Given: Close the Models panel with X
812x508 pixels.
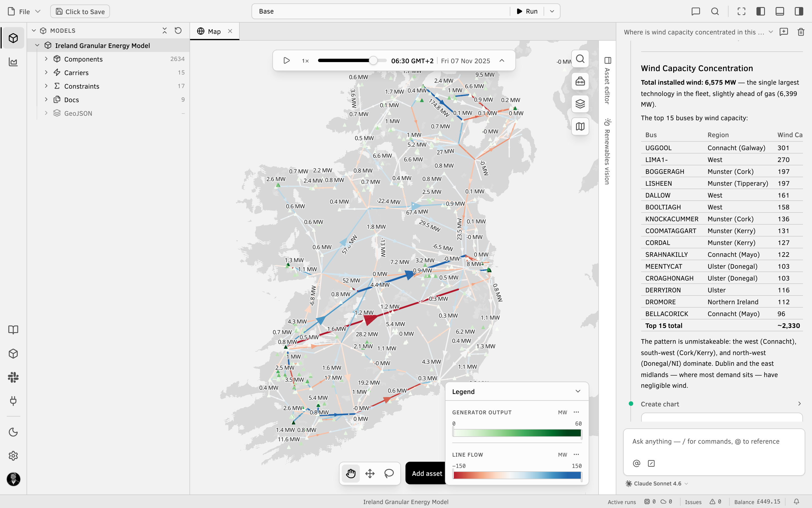Looking at the screenshot, I should 164,30.
